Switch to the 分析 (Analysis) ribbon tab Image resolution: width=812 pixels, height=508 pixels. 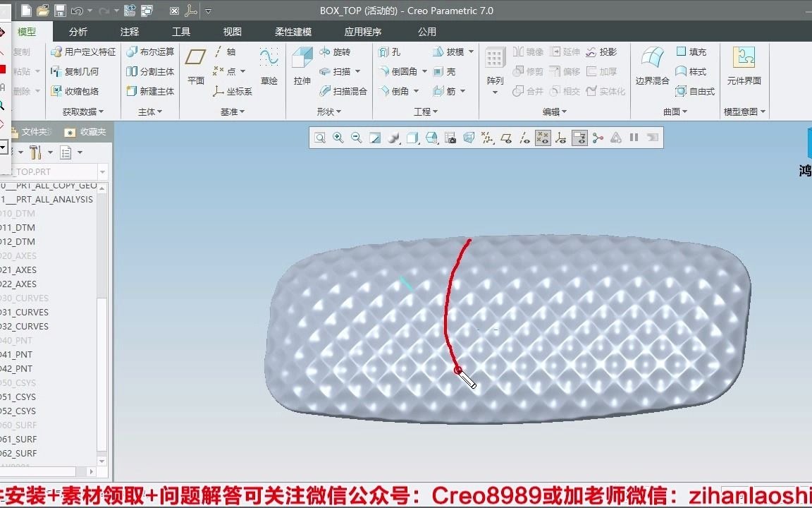coord(78,31)
